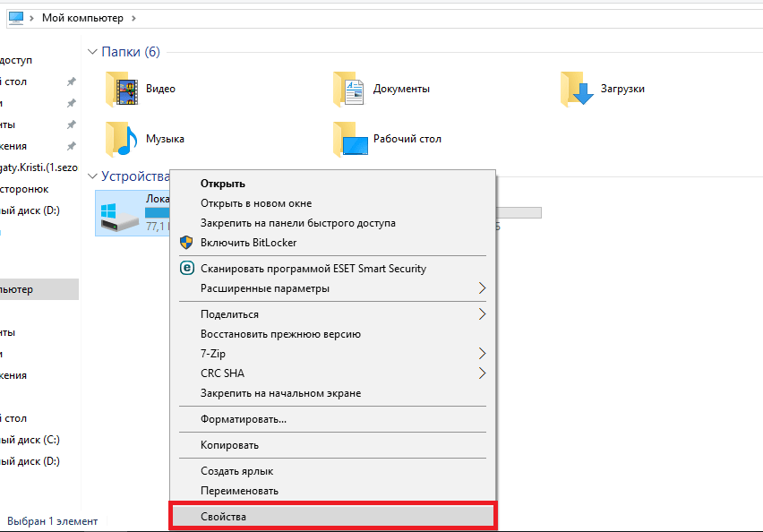Viewport: 763px width, 532px height.
Task: Open the dropdown arrow after Мой компьютер breadcrumb
Action: point(133,18)
